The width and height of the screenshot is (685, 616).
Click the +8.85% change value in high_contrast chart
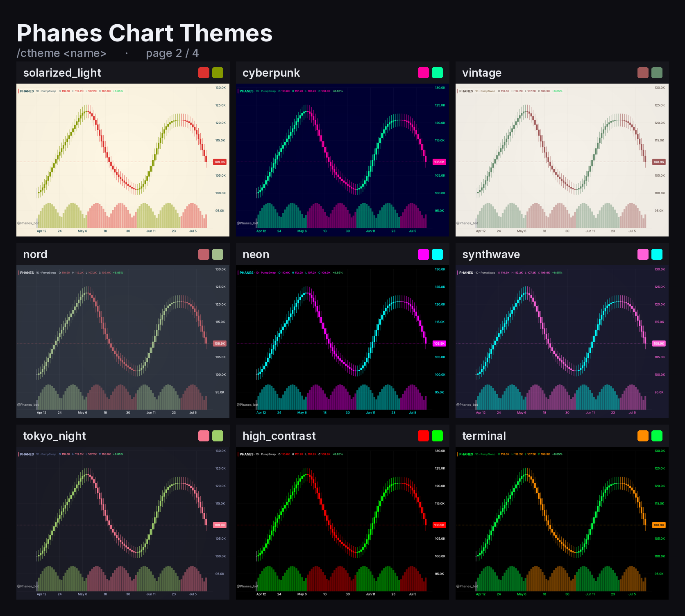[x=338, y=454]
